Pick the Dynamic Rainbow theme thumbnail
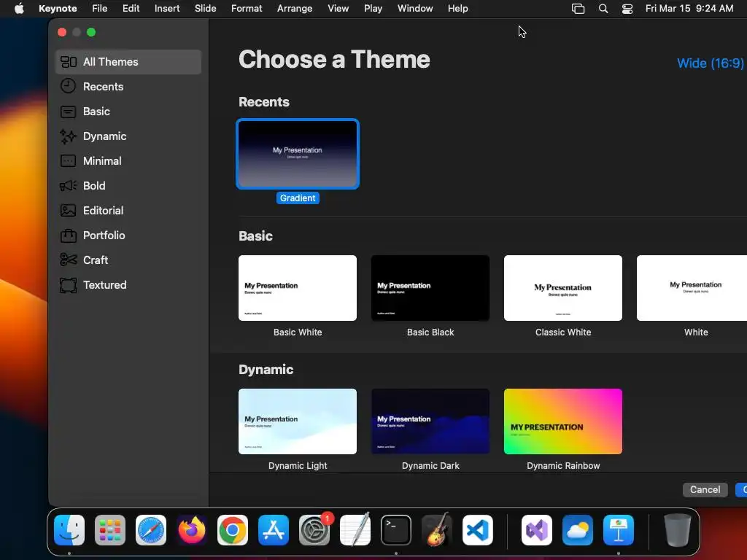Screen dimensions: 747x560 563,421
